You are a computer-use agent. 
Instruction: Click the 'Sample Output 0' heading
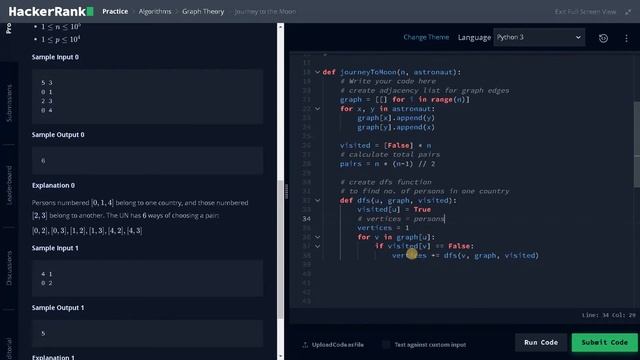coord(58,135)
